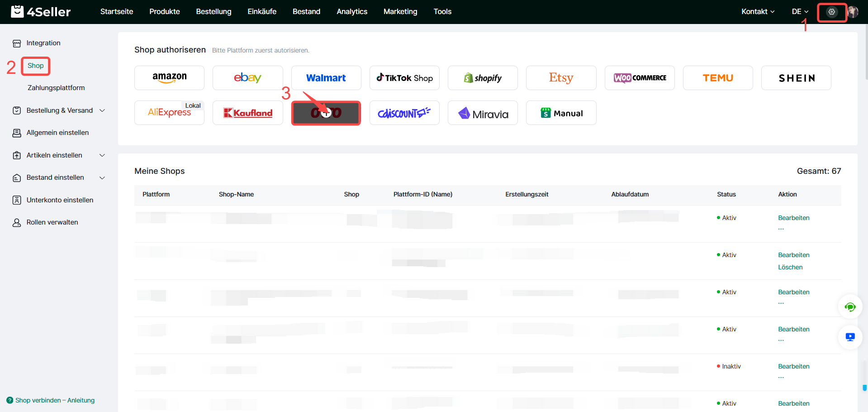This screenshot has height=412, width=868.
Task: Select the Amazon platform logo
Action: pos(169,78)
